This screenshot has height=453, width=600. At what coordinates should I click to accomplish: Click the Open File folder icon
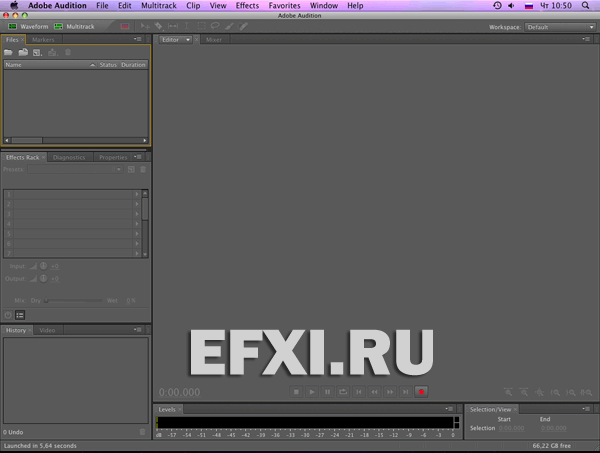[x=8, y=52]
